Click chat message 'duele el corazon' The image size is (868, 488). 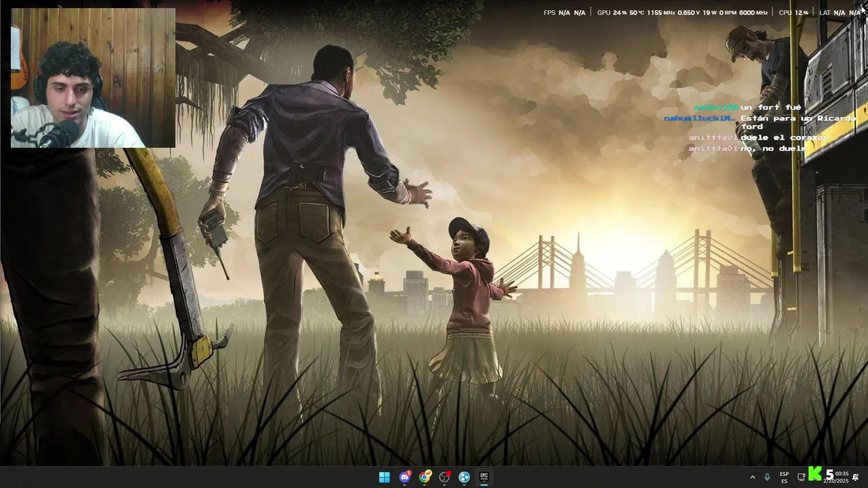(x=785, y=137)
